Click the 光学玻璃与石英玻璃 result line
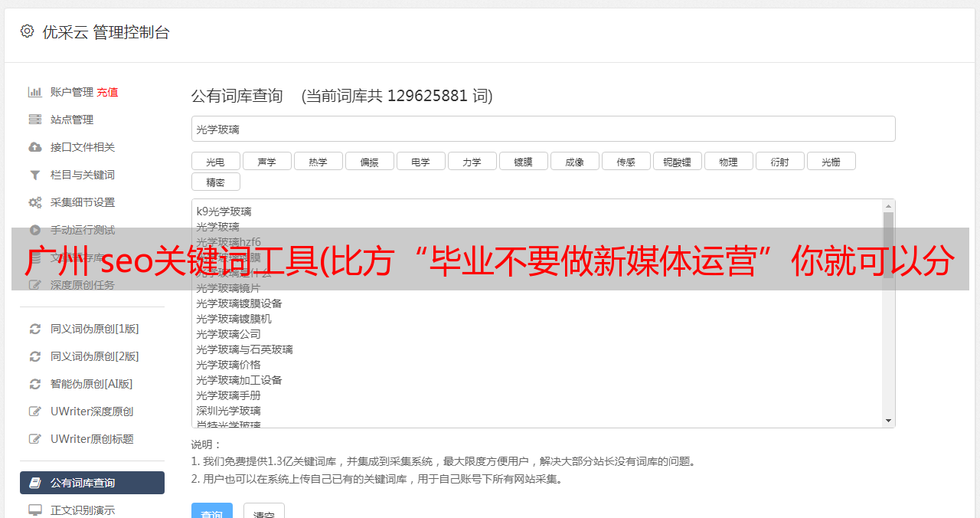Image resolution: width=980 pixels, height=518 pixels. (244, 349)
